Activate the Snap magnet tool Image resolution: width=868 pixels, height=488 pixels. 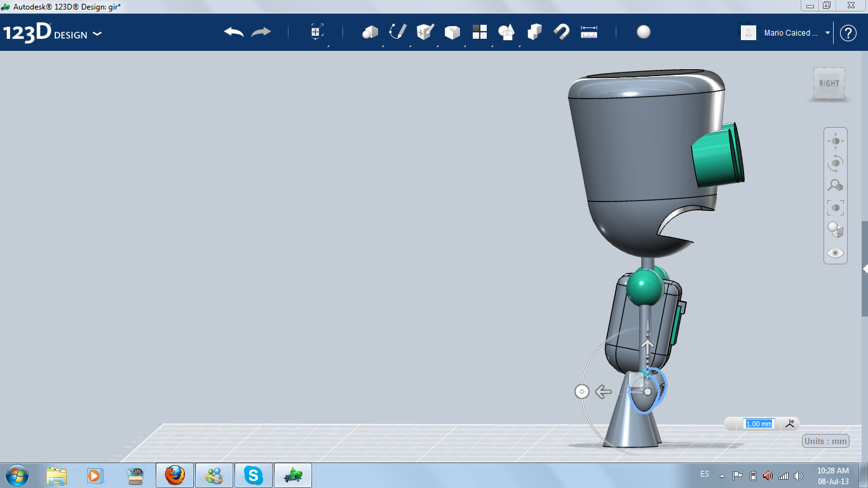[561, 32]
